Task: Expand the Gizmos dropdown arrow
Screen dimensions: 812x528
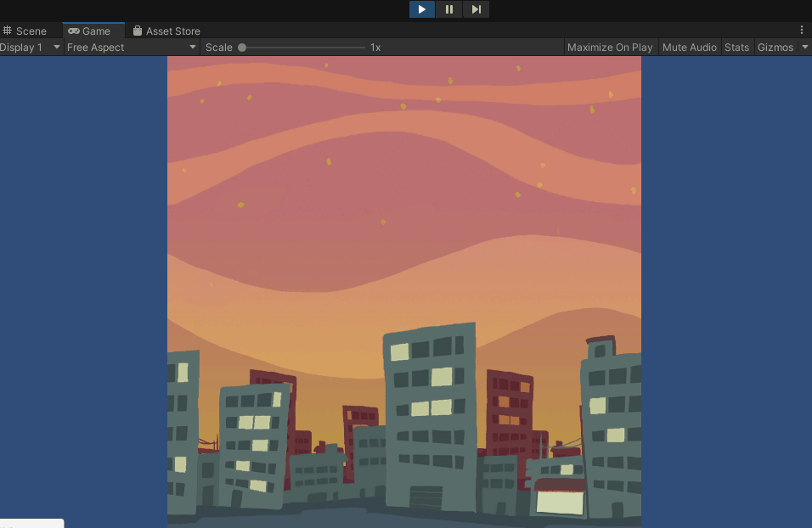Action: tap(804, 47)
